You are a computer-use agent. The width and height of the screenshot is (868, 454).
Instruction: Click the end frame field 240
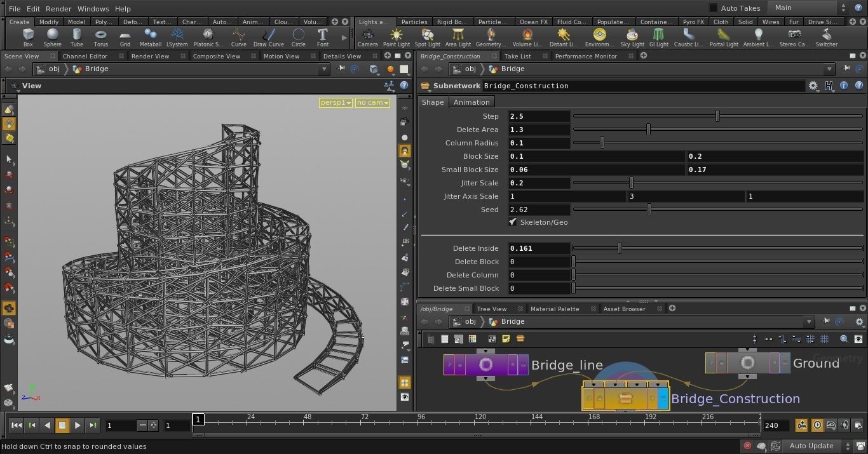point(775,425)
